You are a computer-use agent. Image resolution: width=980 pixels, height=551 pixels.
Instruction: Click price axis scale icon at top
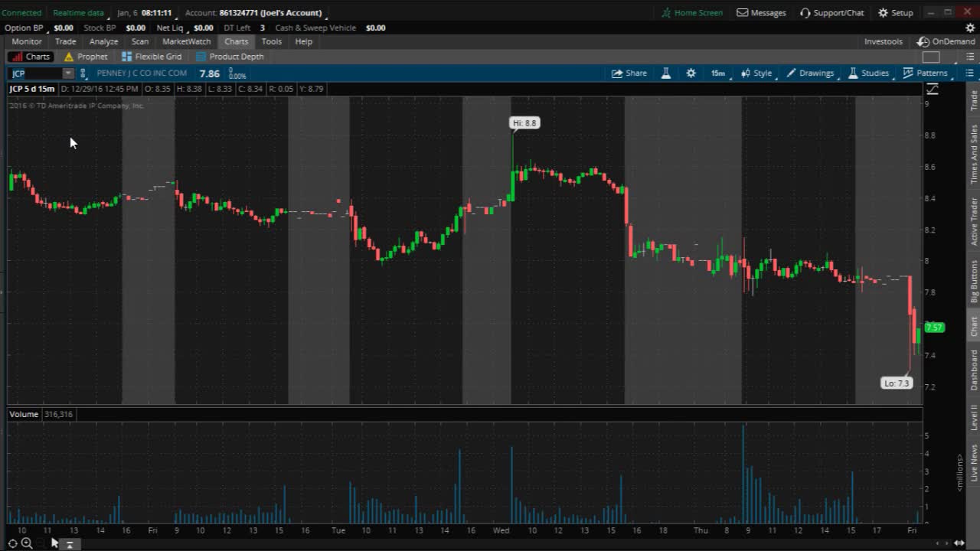933,89
